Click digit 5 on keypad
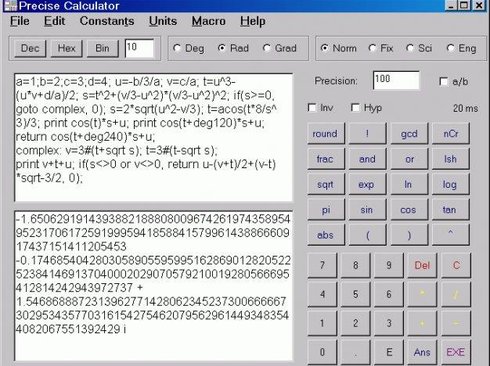 point(356,294)
